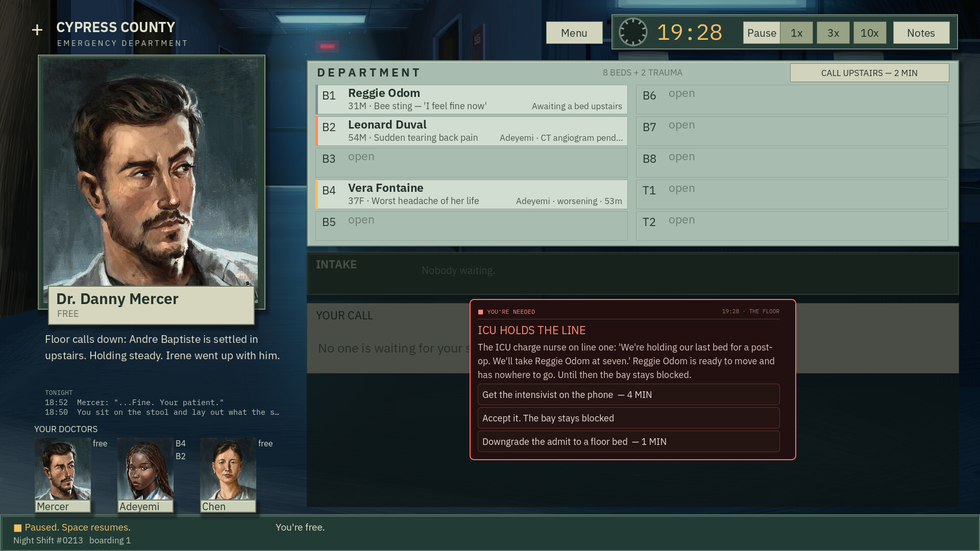The image size is (980, 551).
Task: Set game speed to 3x
Action: click(x=833, y=33)
